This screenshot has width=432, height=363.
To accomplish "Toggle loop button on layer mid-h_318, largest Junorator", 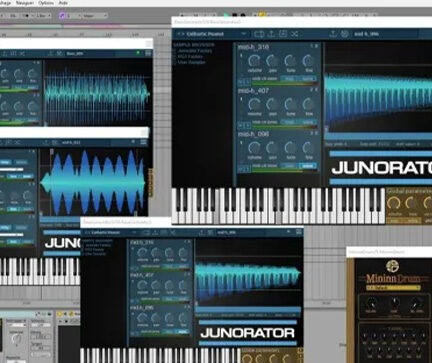I will pyautogui.click(x=290, y=79).
